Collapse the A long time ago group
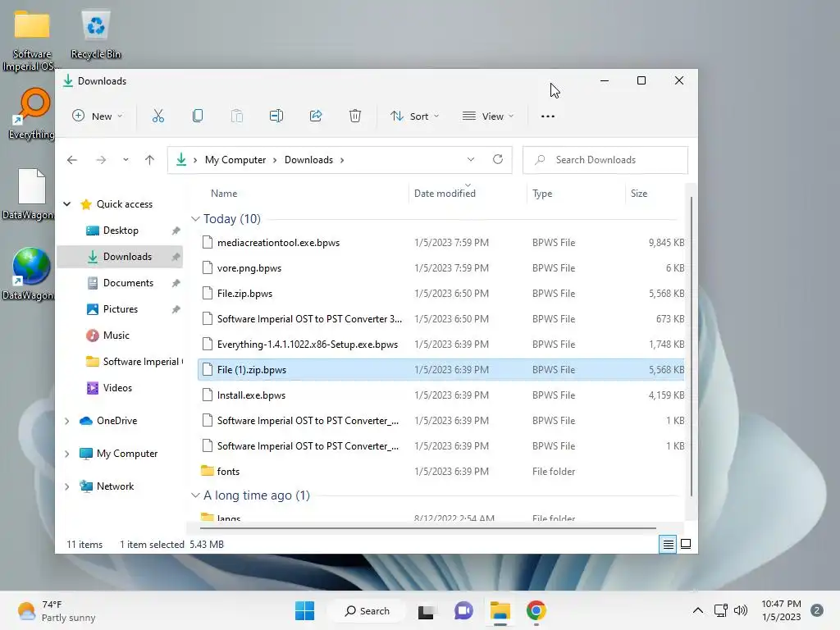This screenshot has height=630, width=840. coord(195,495)
